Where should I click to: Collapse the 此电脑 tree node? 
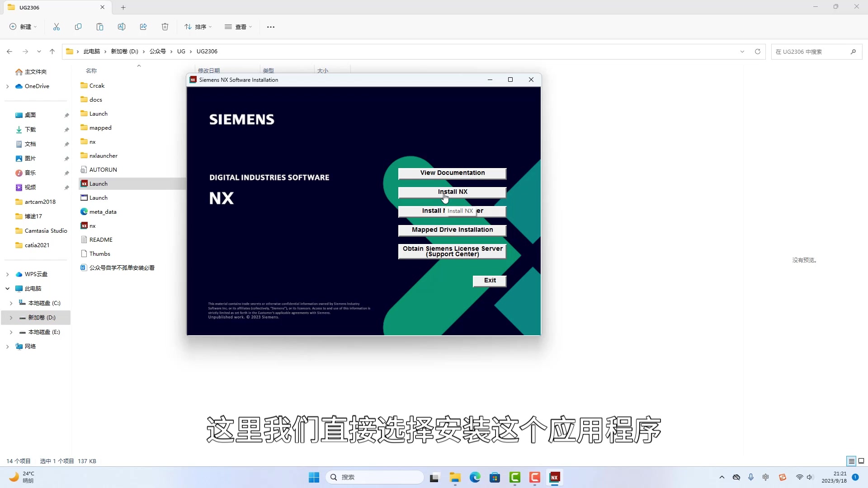(x=7, y=289)
